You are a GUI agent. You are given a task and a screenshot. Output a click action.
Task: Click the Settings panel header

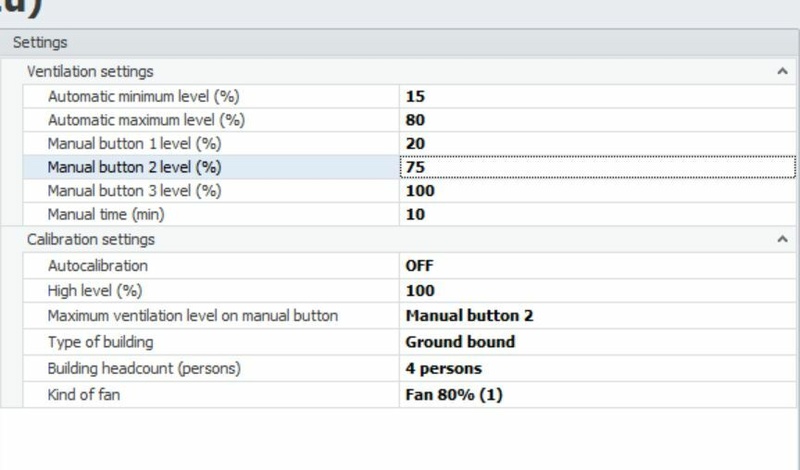pyautogui.click(x=40, y=43)
